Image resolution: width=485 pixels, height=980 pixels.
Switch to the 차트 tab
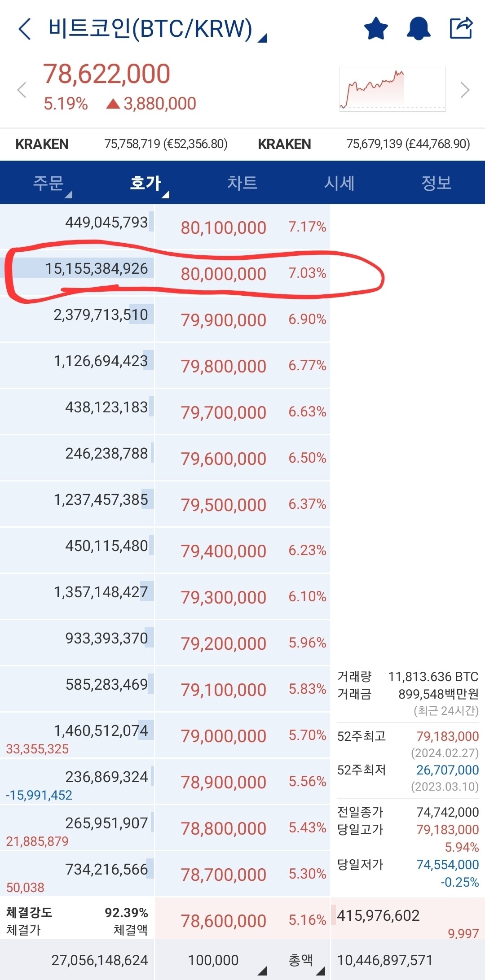[x=242, y=182]
